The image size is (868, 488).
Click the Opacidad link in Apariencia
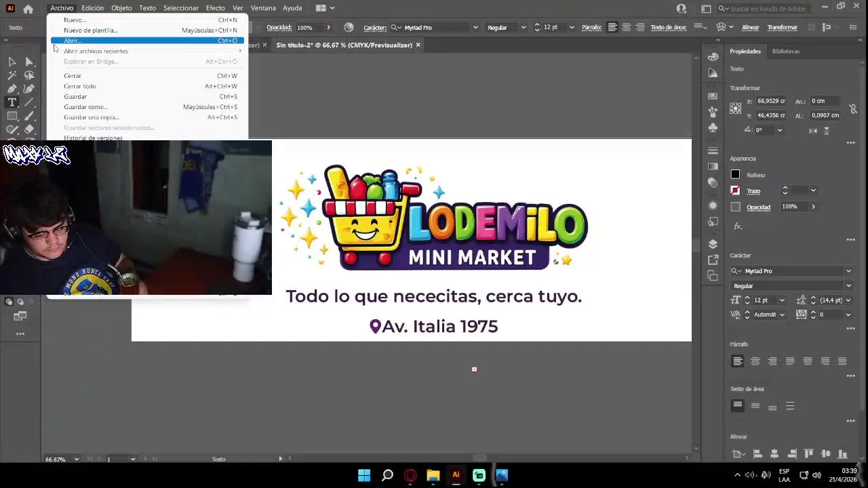pos(758,207)
